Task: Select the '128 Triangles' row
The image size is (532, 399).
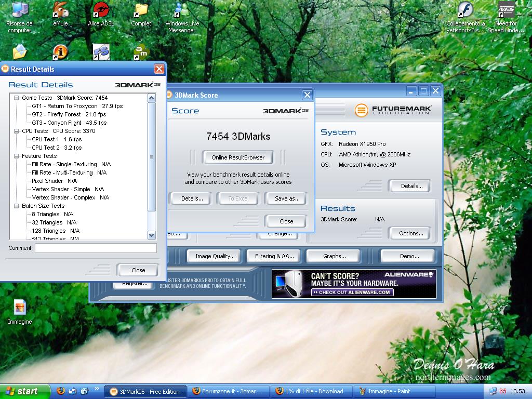Action: point(56,231)
